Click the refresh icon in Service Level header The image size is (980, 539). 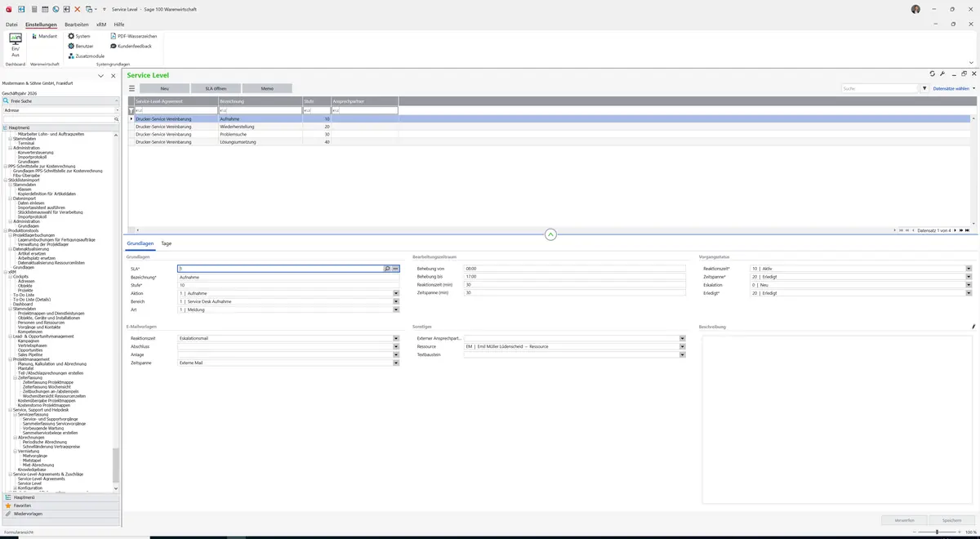click(933, 73)
